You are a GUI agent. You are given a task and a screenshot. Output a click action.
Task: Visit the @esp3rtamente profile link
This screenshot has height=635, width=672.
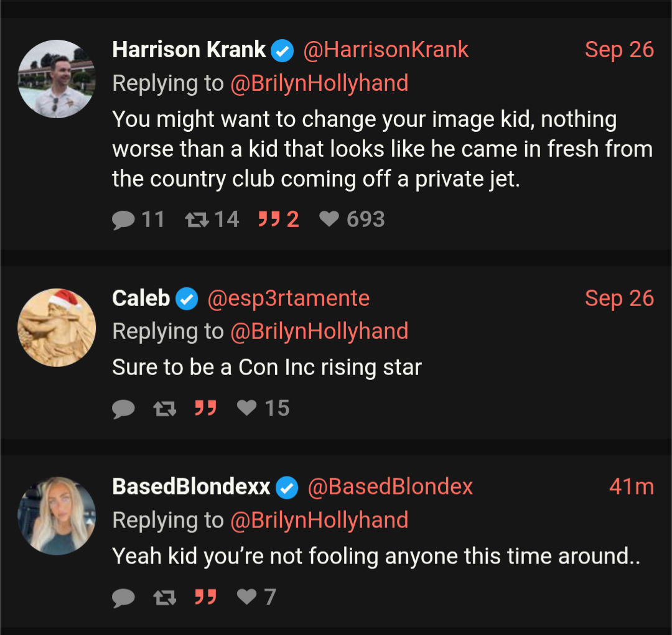click(288, 299)
